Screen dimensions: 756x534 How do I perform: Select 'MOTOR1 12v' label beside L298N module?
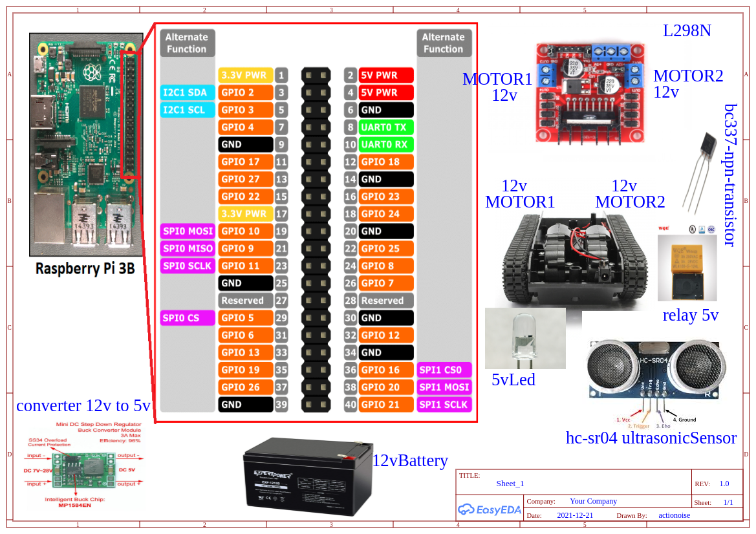pos(497,87)
